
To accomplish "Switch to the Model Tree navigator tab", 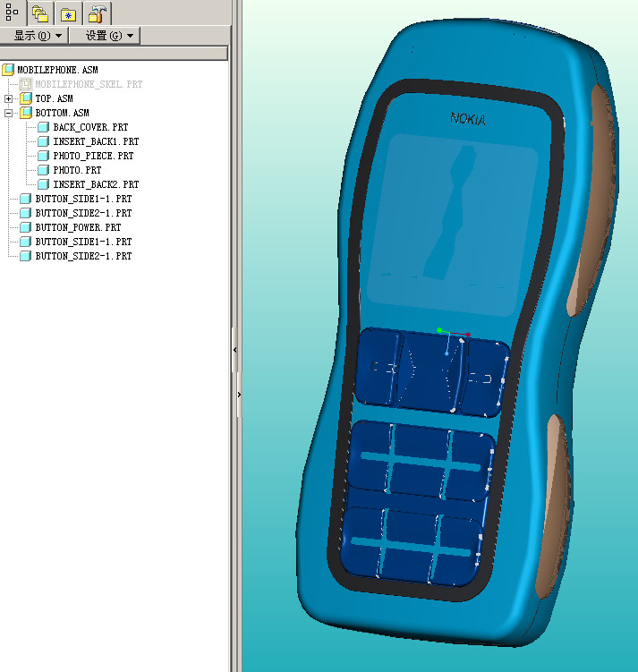I will 12,13.
